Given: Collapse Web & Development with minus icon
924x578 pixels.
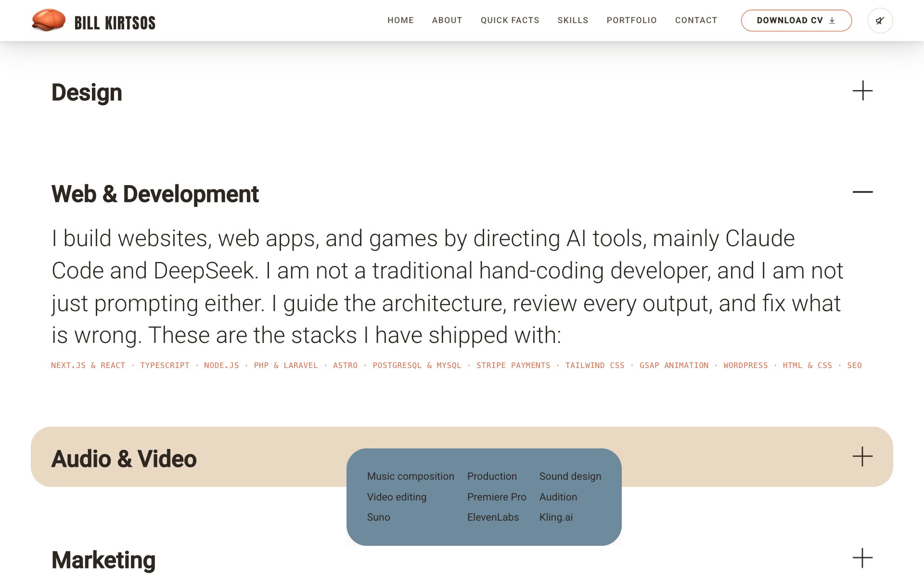Looking at the screenshot, I should (862, 192).
